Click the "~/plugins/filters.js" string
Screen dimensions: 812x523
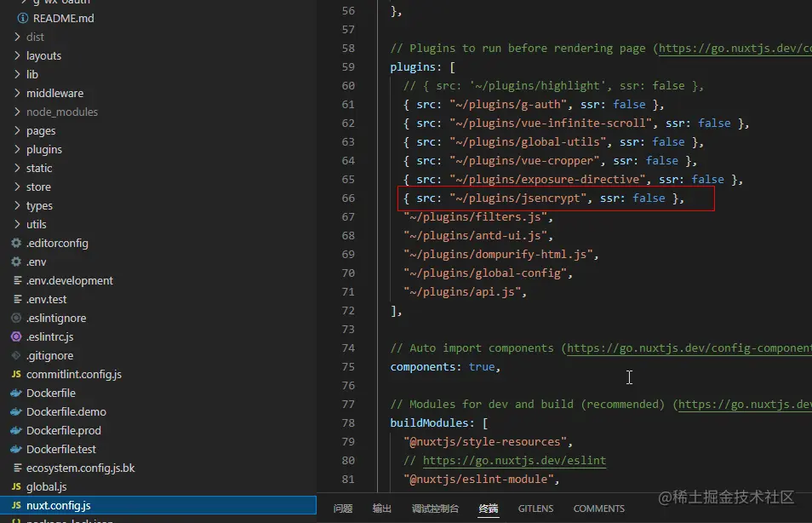476,216
